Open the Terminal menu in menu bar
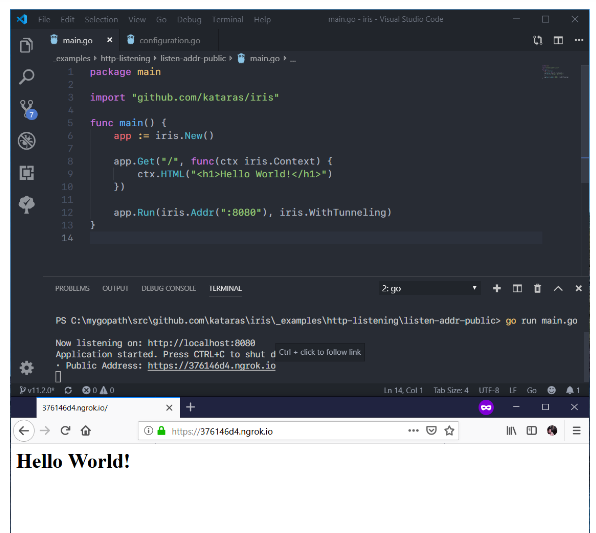 (x=227, y=19)
